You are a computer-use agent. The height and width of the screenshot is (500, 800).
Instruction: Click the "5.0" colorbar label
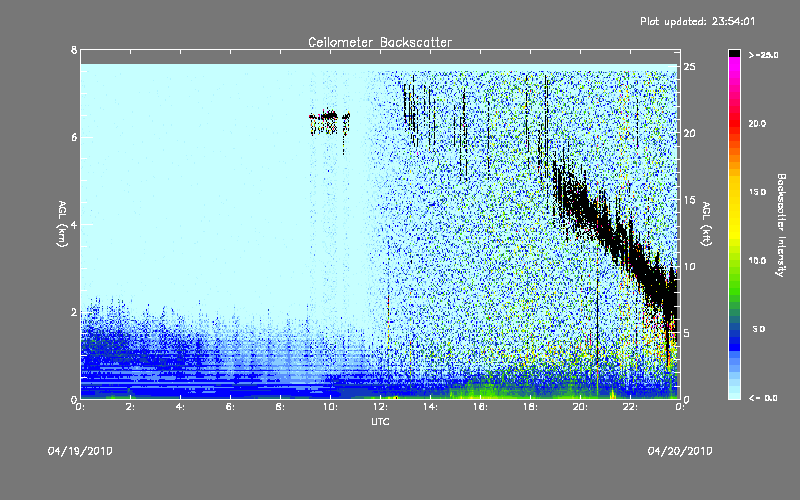[x=759, y=329]
